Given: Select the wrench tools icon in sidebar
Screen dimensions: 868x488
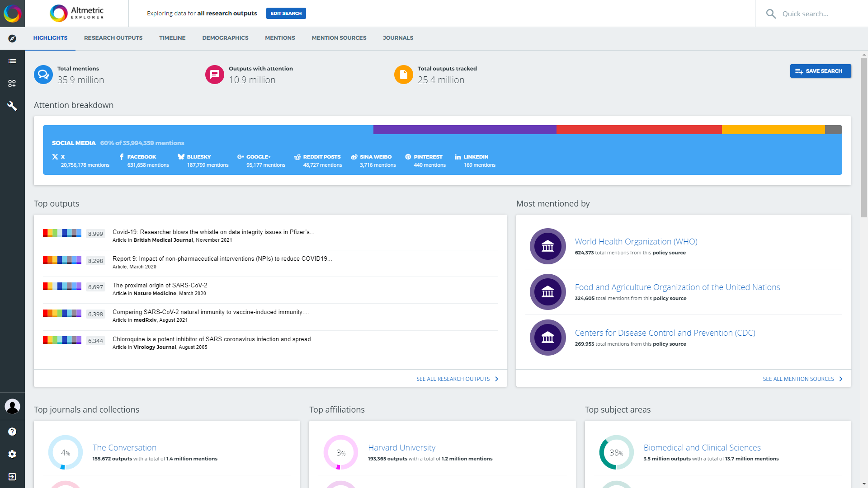Looking at the screenshot, I should tap(13, 106).
